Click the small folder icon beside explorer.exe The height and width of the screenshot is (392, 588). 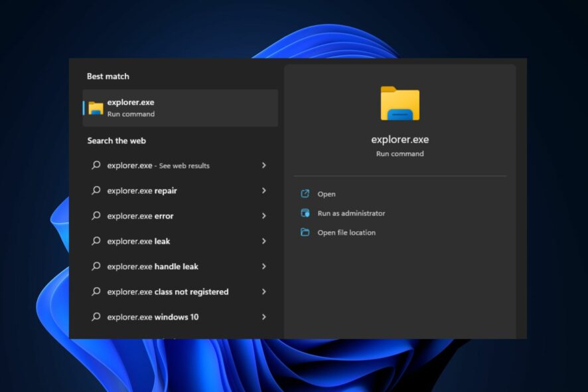tap(96, 108)
